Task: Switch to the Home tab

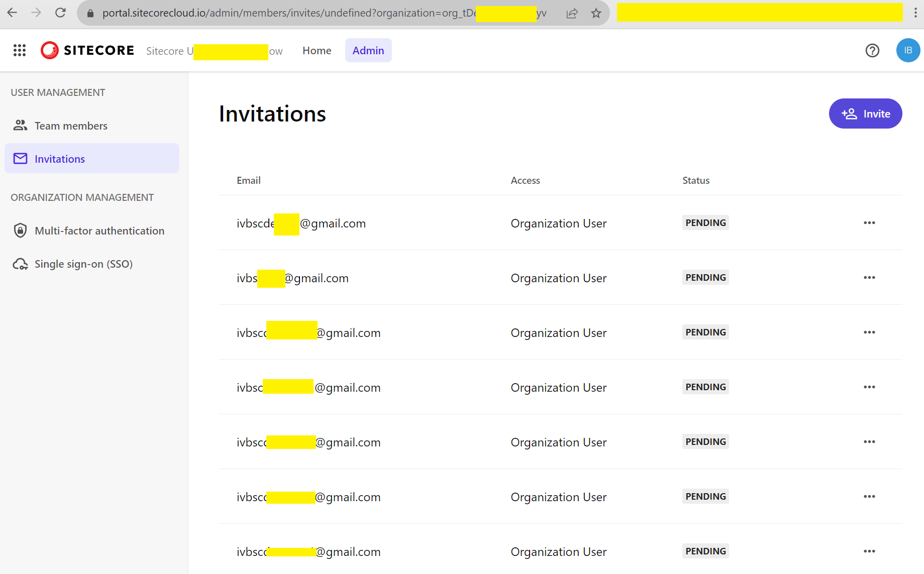Action: [x=317, y=50]
